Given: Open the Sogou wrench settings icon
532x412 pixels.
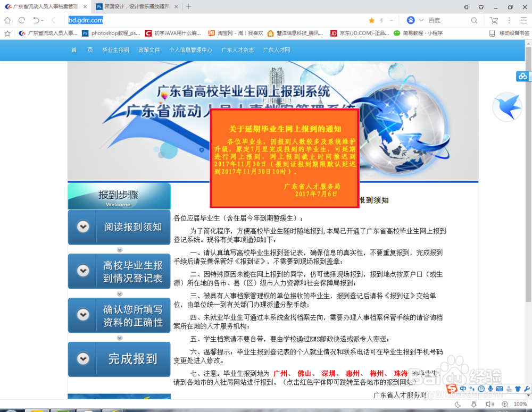Looking at the screenshot, I should [x=527, y=389].
